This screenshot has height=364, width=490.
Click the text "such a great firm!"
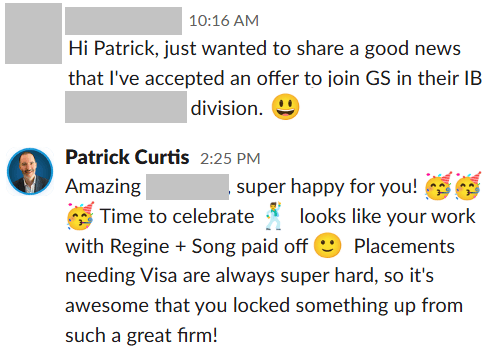click(x=141, y=335)
